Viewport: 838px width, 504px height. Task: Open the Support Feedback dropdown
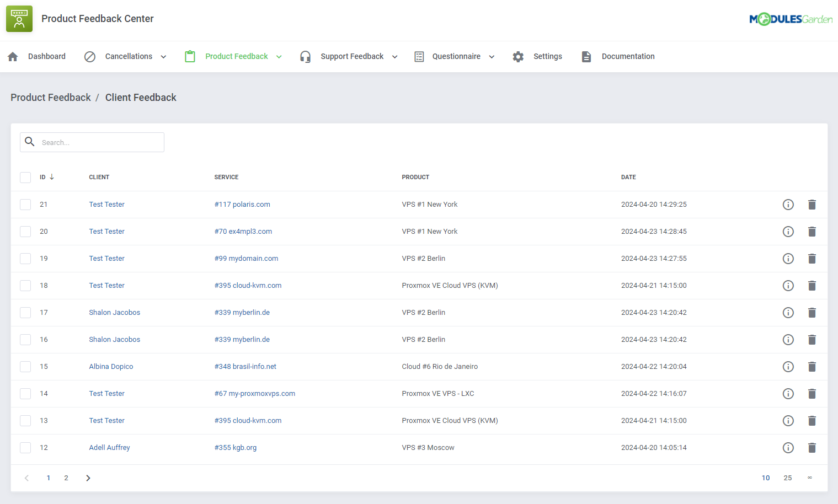(394, 56)
